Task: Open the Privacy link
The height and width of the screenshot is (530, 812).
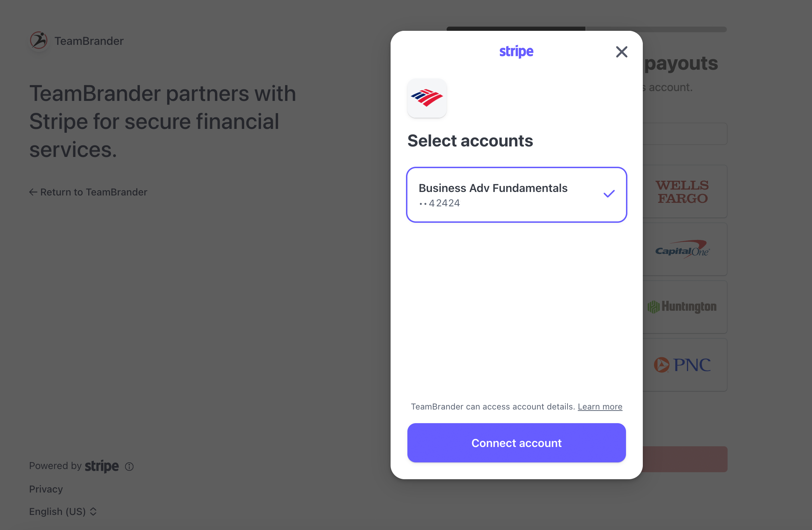Action: point(46,489)
